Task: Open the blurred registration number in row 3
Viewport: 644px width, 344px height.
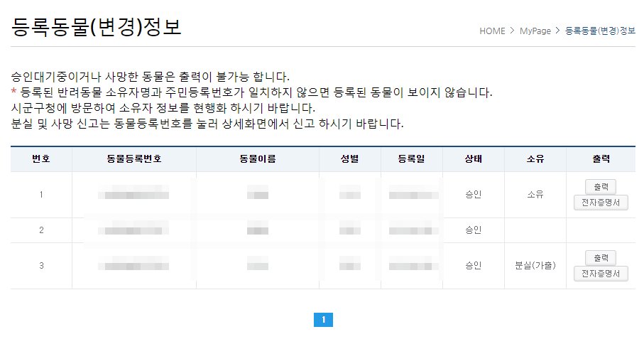Action: (x=133, y=264)
